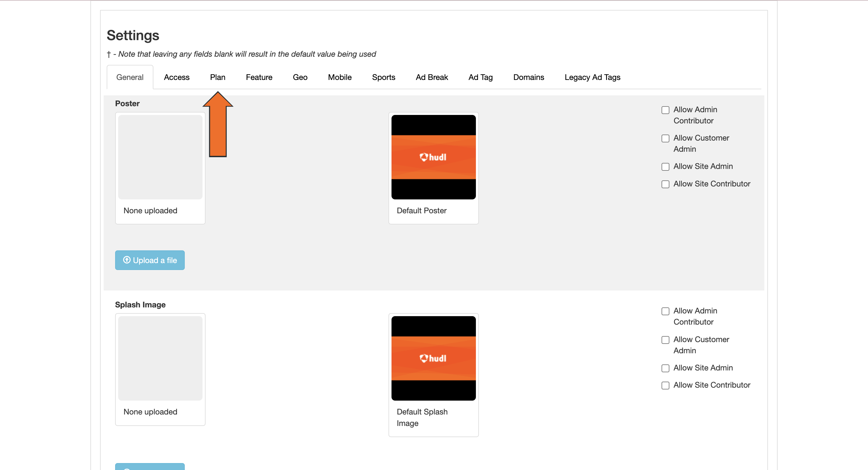This screenshot has width=868, height=470.
Task: Select the Ad Tag tab
Action: (480, 77)
